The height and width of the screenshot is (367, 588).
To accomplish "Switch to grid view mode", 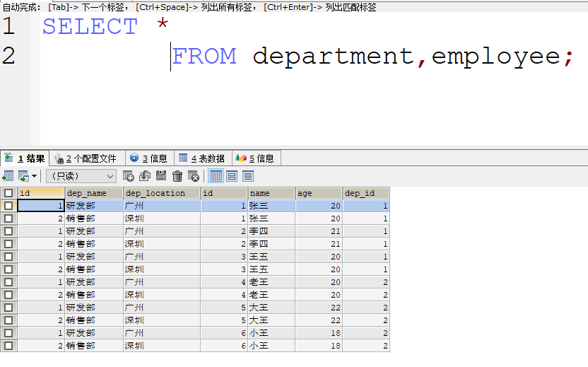I will pyautogui.click(x=216, y=176).
